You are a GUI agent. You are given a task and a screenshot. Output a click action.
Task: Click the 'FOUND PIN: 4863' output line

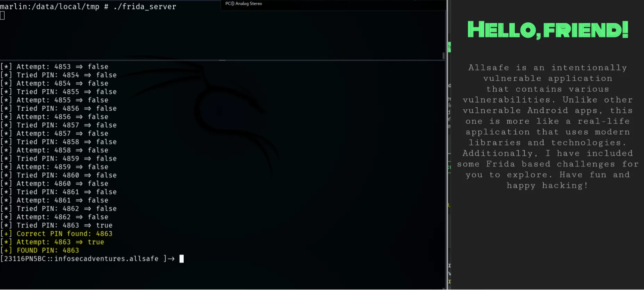48,251
